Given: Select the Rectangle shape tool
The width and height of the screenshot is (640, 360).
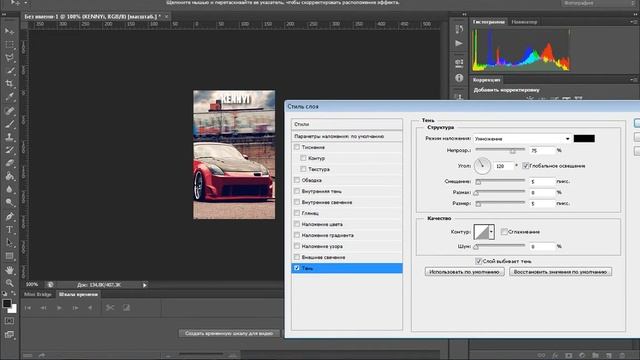Looking at the screenshot, I should 9,256.
